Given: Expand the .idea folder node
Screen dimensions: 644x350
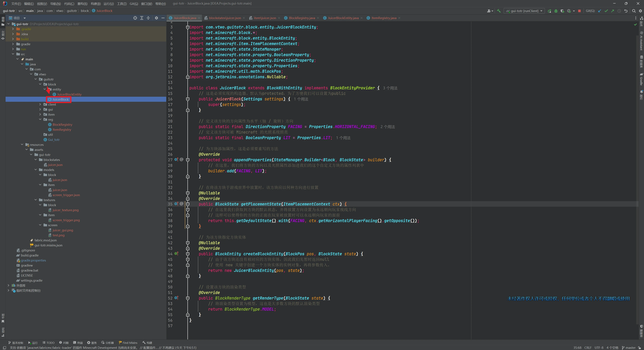Looking at the screenshot, I should click(x=13, y=34).
